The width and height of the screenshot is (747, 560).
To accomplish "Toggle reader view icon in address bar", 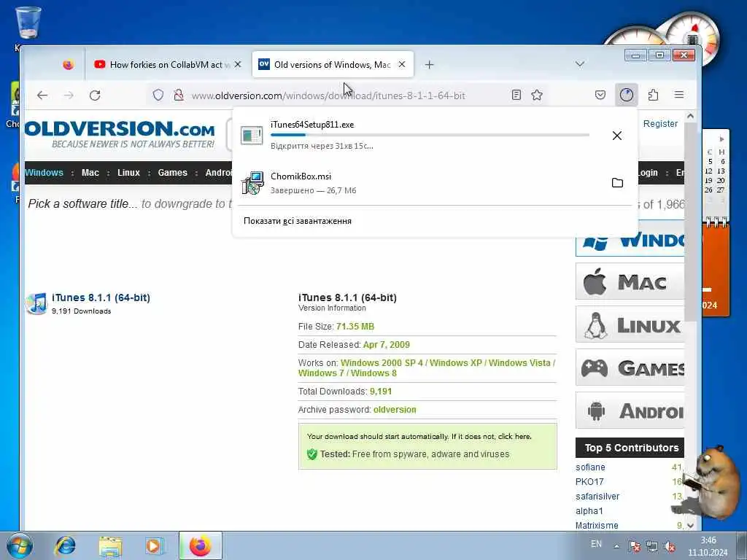I will (x=516, y=96).
